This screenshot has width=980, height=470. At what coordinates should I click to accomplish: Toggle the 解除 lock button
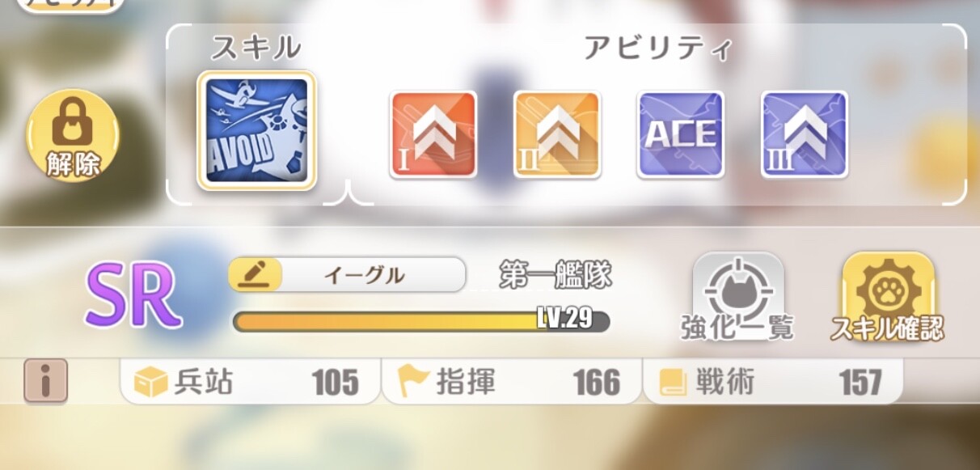click(74, 134)
